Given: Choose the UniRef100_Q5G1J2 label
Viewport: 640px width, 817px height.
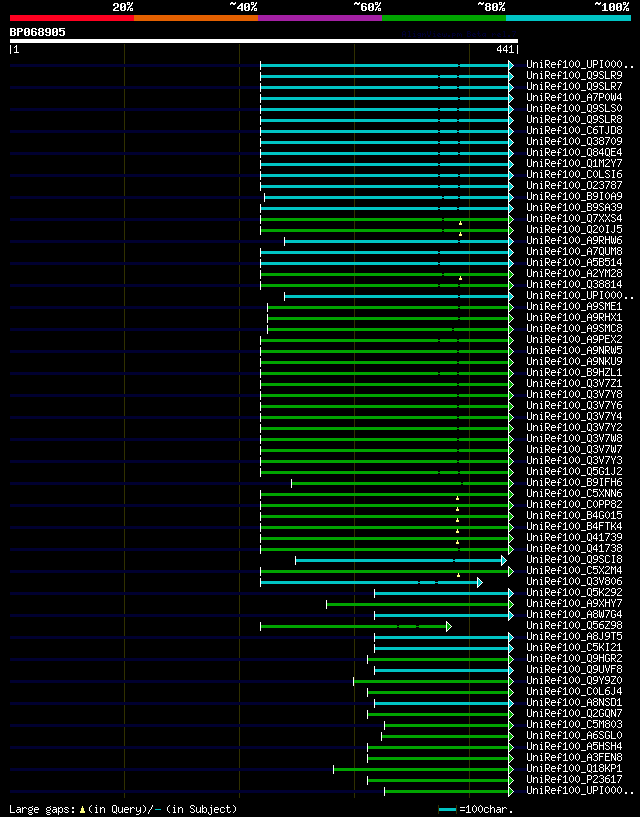Looking at the screenshot, I should pos(574,471).
